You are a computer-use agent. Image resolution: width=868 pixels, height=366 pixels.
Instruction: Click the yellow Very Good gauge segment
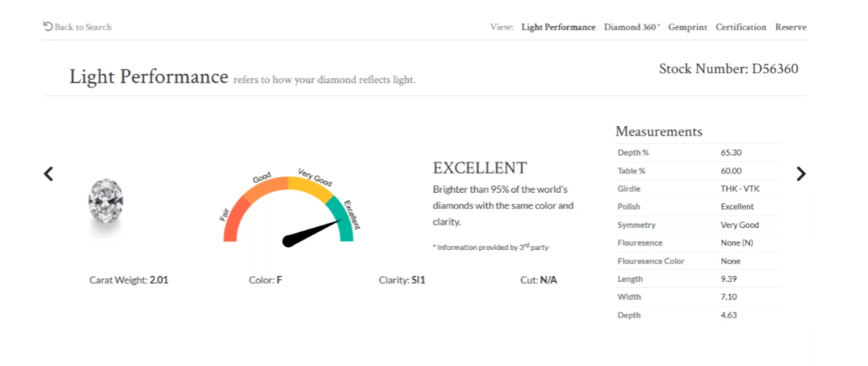[309, 185]
